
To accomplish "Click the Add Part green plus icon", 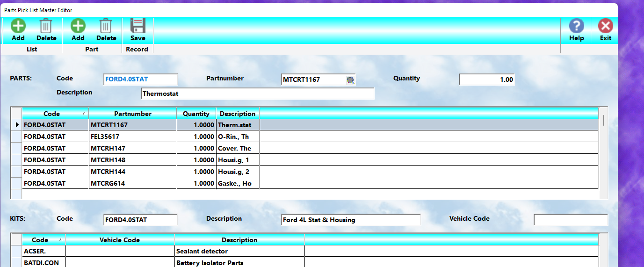I will pos(78,26).
